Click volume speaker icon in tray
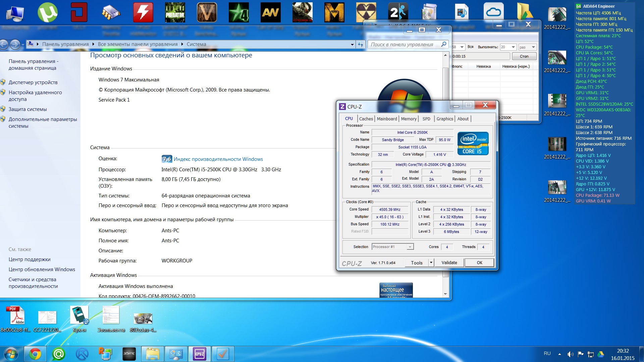644x362 pixels. click(570, 354)
